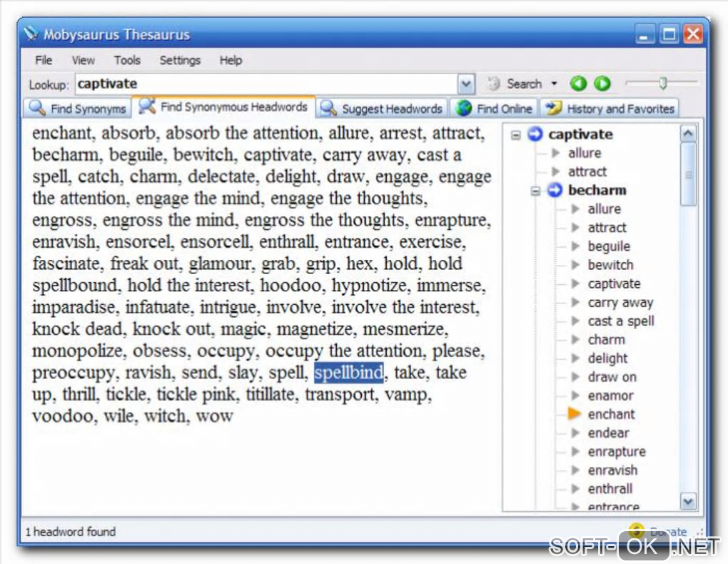This screenshot has width=728, height=564.
Task: Open the File menu
Action: click(44, 61)
